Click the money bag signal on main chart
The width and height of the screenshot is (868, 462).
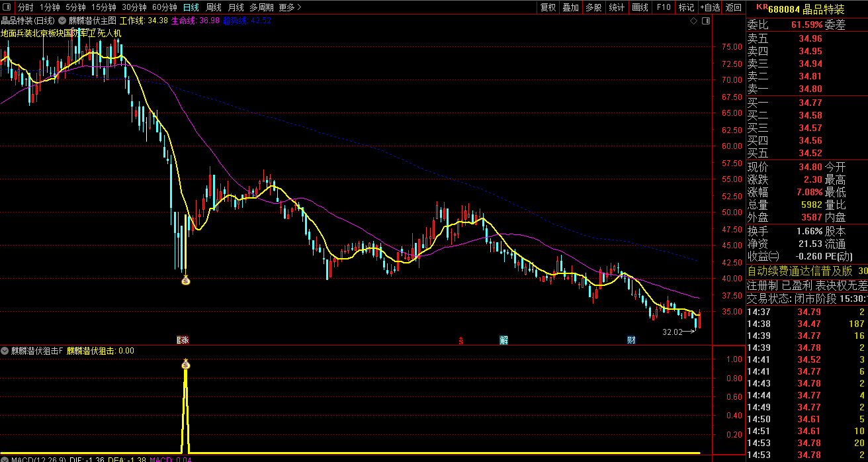coord(186,280)
